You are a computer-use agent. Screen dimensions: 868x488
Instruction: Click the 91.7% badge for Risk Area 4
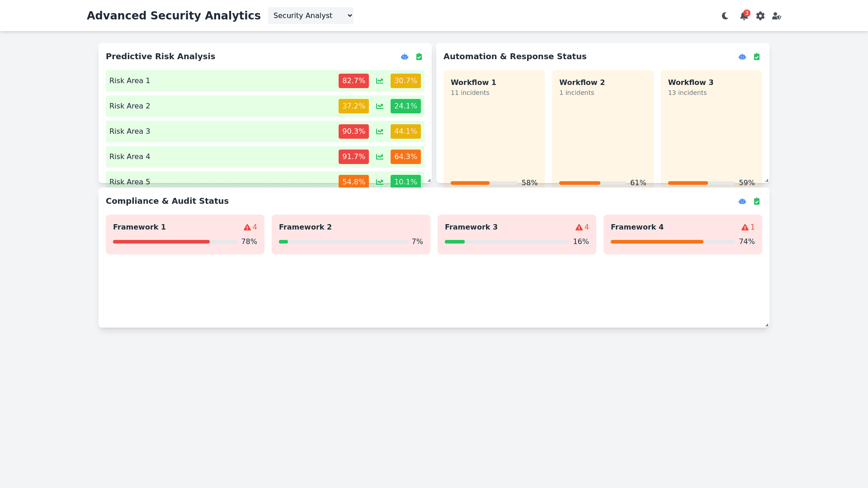[354, 157]
